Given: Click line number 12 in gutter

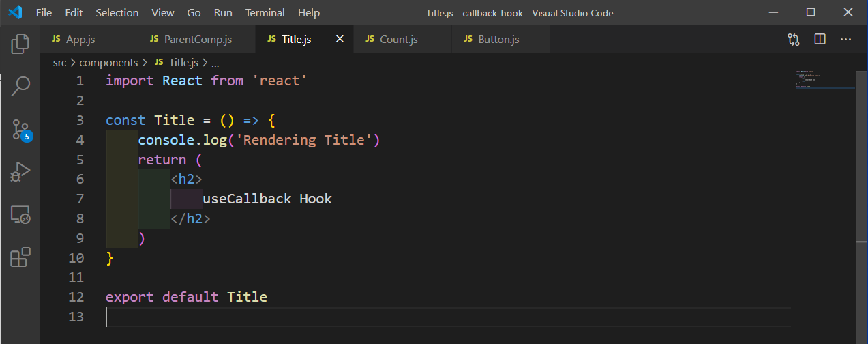Looking at the screenshot, I should (76, 297).
